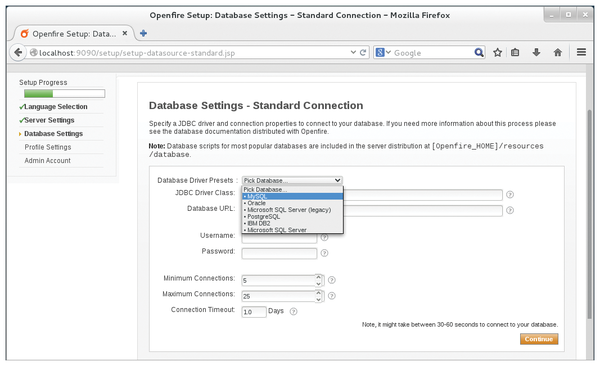The width and height of the screenshot is (600, 366).
Task: Click the search magnifier icon
Action: [479, 52]
